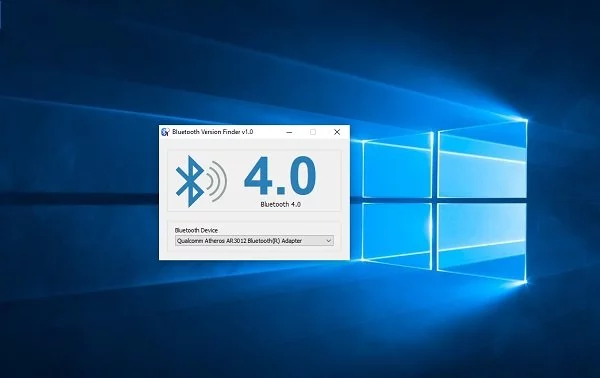Expand the device list using the chevron arrow

point(328,241)
